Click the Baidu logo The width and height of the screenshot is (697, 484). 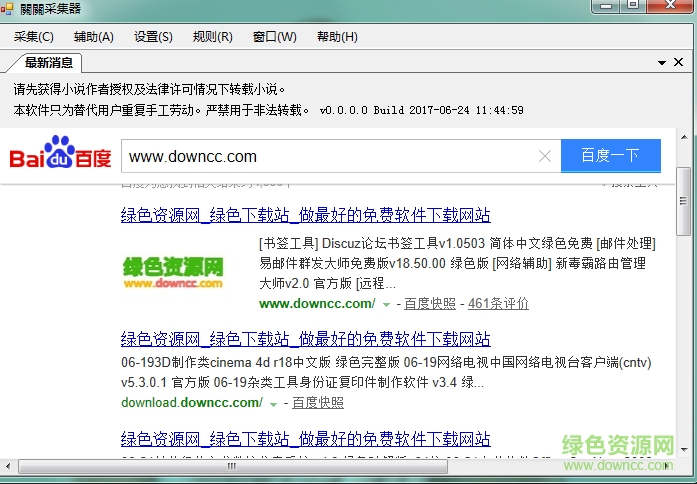[60, 152]
